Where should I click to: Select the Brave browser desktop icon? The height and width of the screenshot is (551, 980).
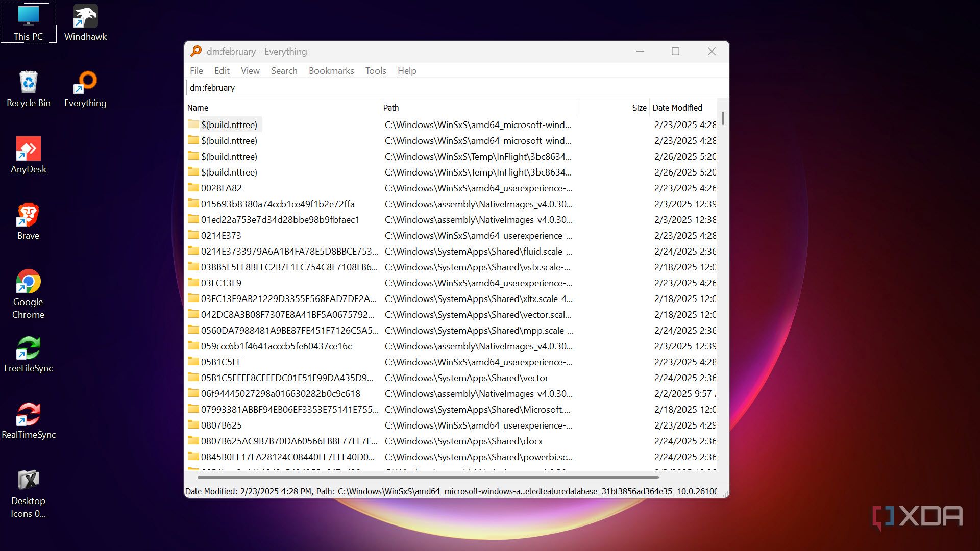coord(28,222)
